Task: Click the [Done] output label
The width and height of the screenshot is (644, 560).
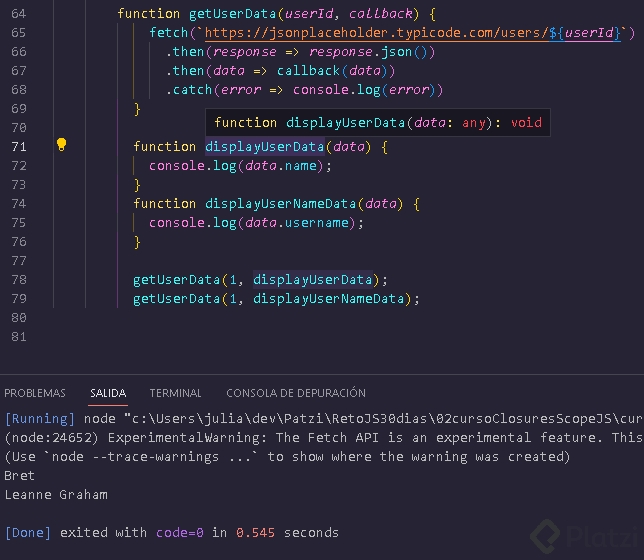Action: coord(28,533)
